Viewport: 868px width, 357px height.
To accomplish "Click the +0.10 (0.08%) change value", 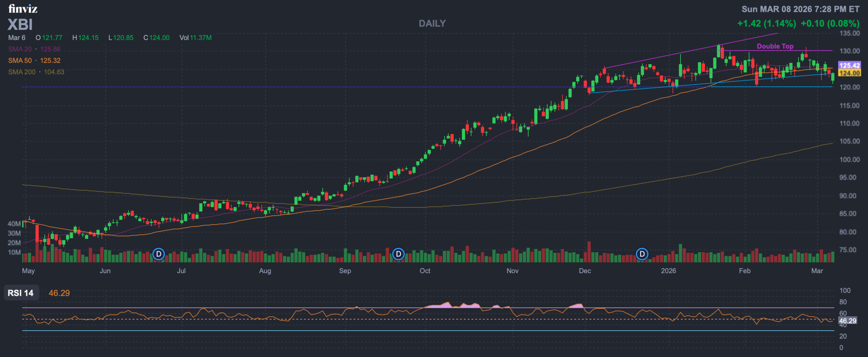I will [830, 23].
